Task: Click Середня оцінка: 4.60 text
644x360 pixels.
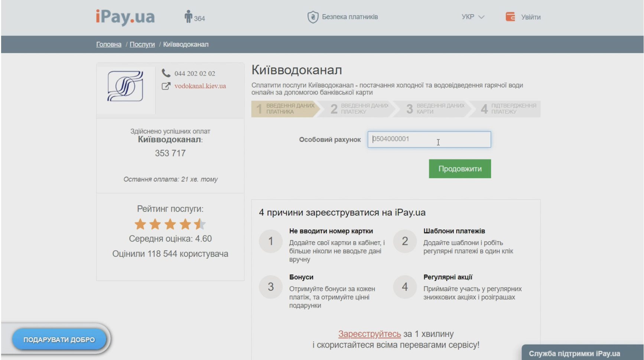Action: pyautogui.click(x=170, y=239)
